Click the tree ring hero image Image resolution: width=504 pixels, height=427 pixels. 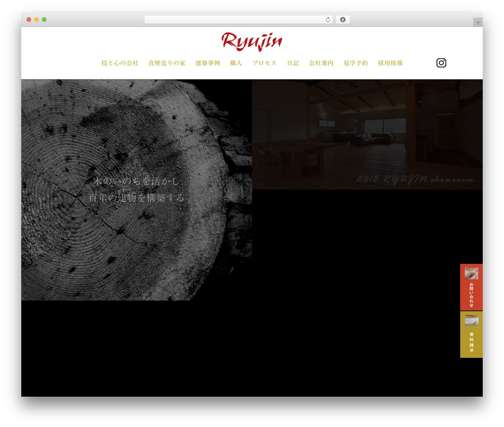(x=137, y=190)
